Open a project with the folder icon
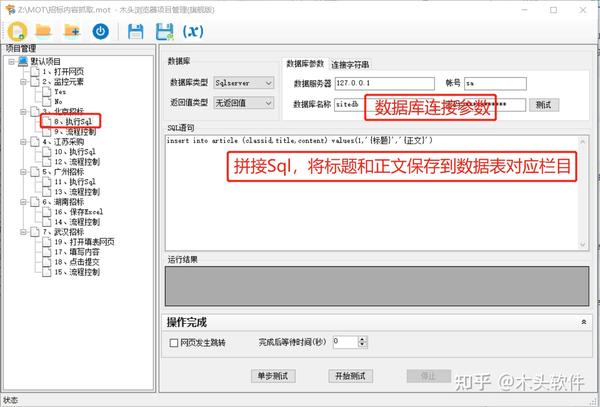 click(x=43, y=31)
